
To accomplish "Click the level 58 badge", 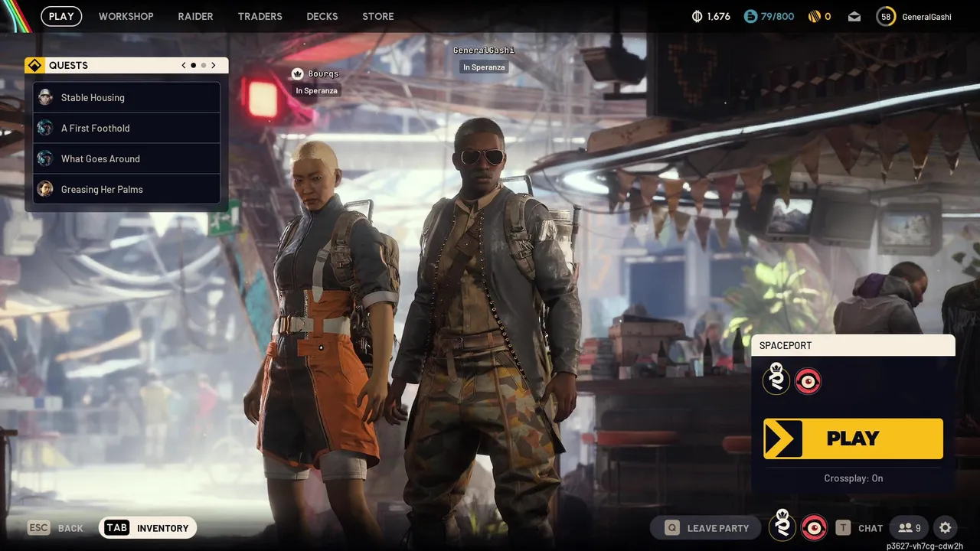I will click(x=886, y=16).
